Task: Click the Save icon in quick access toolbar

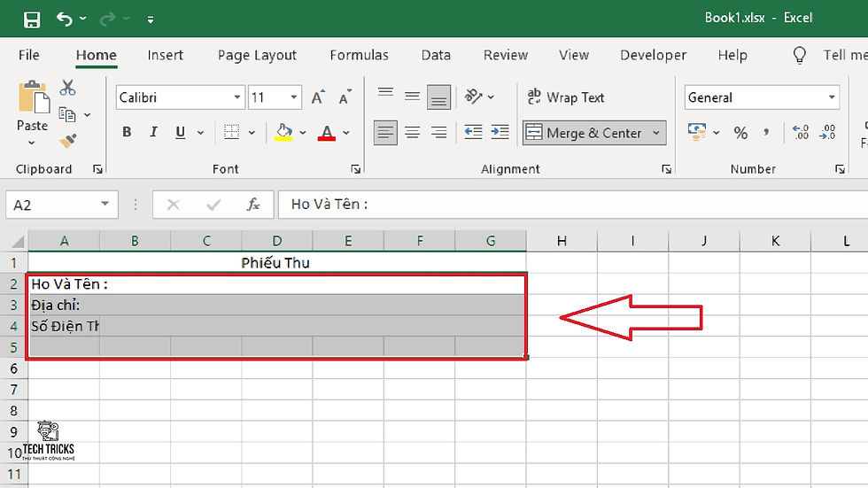Action: (32, 19)
